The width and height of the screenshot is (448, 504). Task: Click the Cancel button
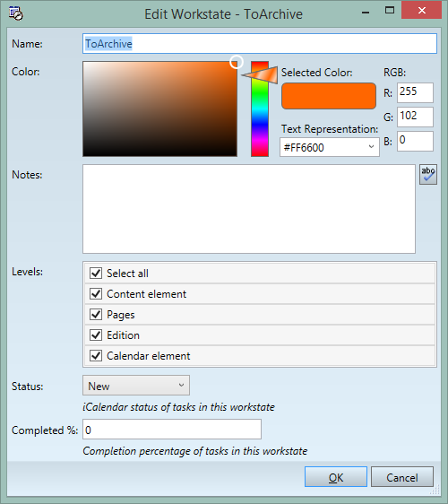click(x=402, y=477)
